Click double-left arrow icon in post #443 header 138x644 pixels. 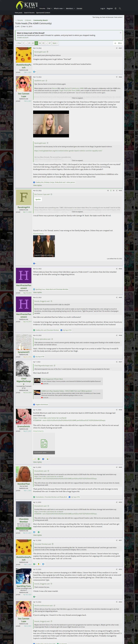click(x=108, y=191)
